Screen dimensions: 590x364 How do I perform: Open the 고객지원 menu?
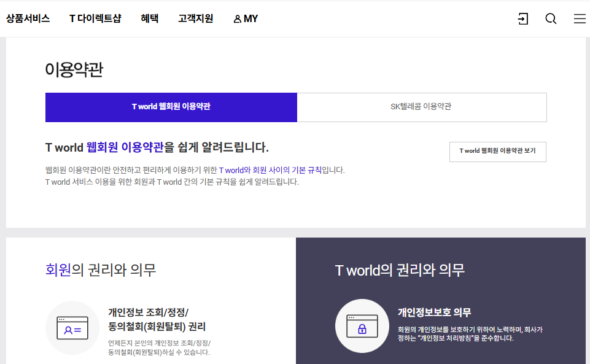[196, 18]
